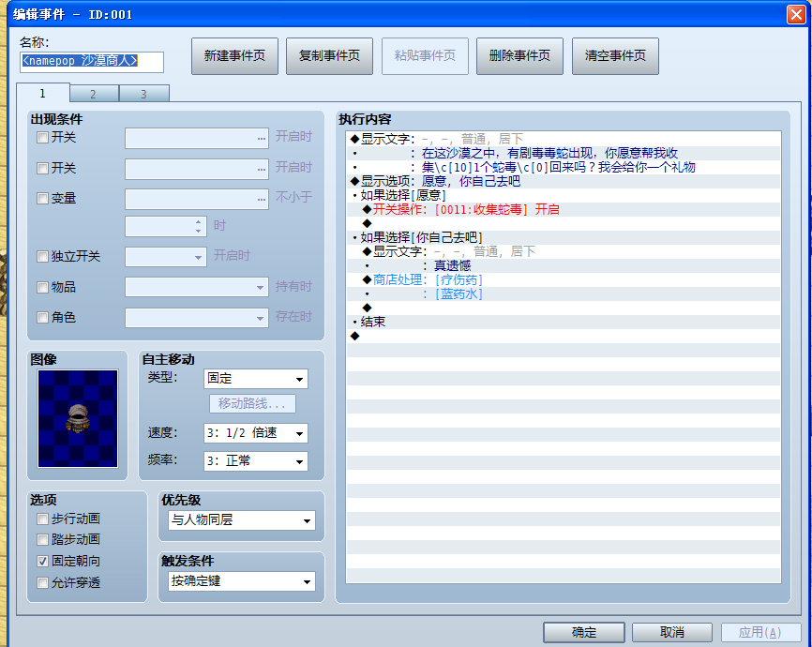Select the line 在这沙漠之中

click(x=564, y=153)
